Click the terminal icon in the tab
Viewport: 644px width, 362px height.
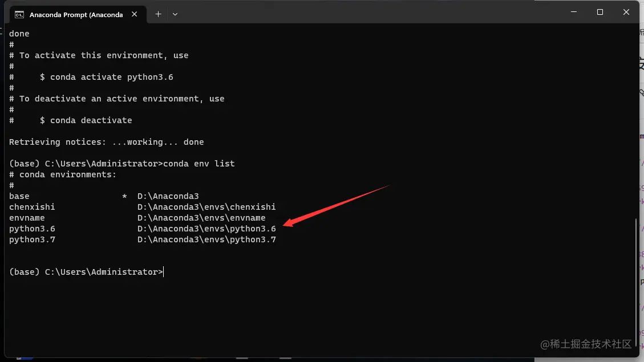[x=19, y=15]
